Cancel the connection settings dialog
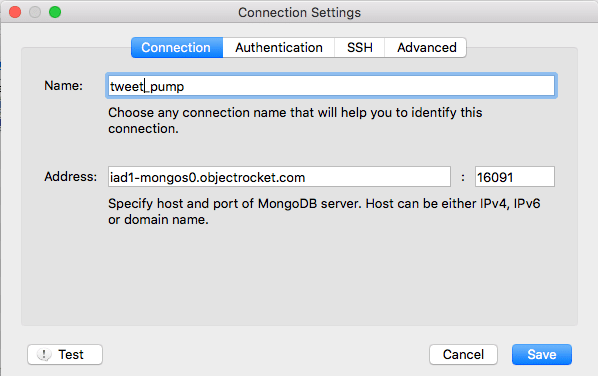This screenshot has width=598, height=376. point(463,355)
